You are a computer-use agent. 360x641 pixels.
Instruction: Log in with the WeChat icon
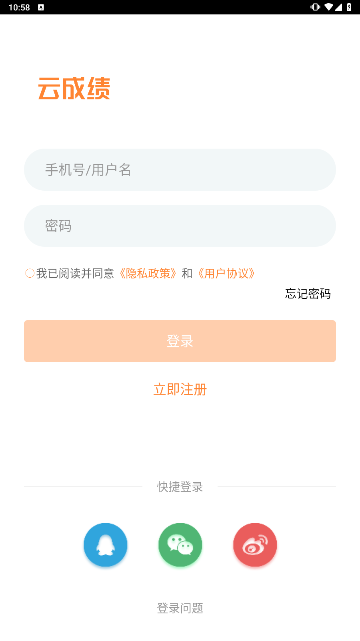[180, 545]
